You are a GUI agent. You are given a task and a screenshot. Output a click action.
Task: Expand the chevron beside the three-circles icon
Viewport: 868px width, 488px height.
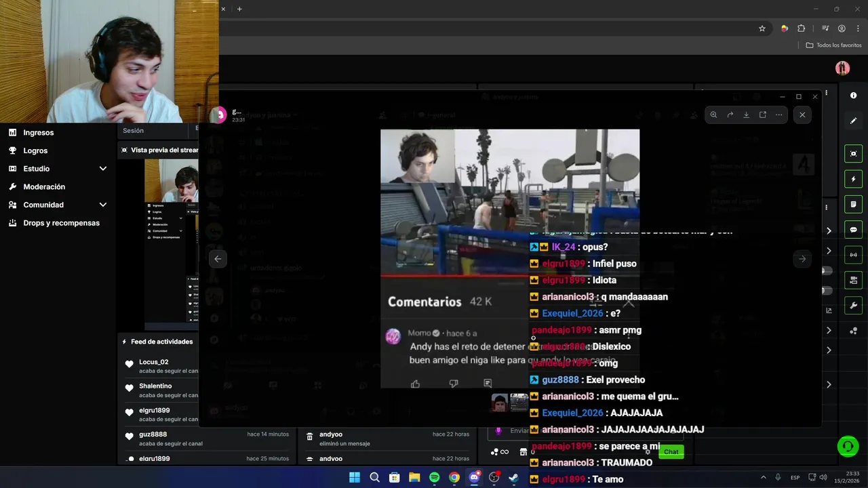point(829,330)
